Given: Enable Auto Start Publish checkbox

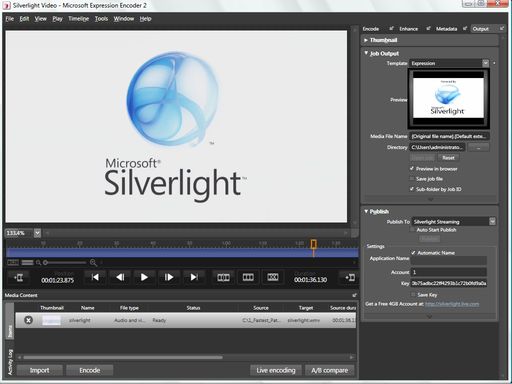Looking at the screenshot, I should (x=413, y=230).
